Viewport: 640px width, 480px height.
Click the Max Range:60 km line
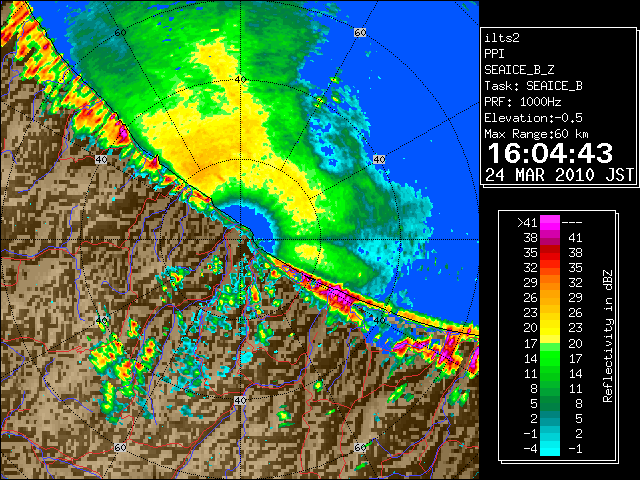(536, 134)
